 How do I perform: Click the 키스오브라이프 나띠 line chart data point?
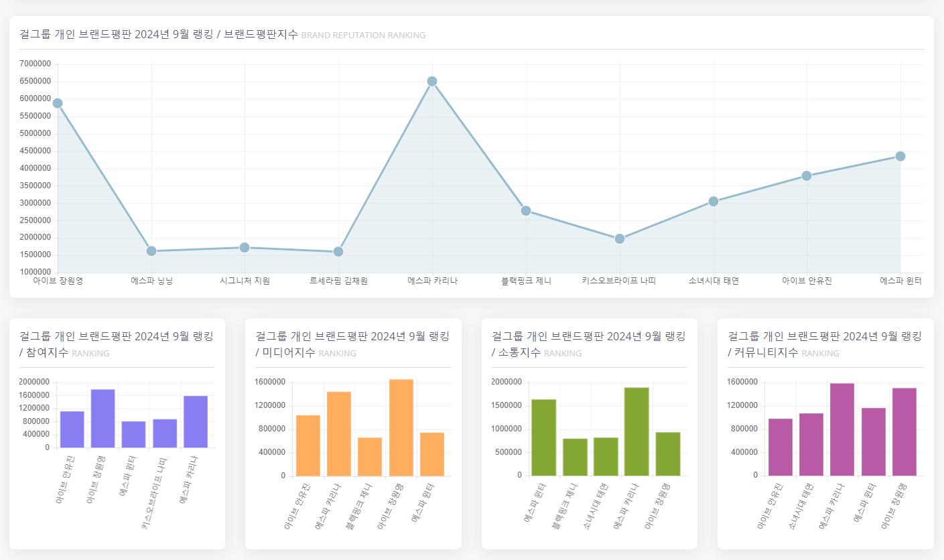coord(620,239)
